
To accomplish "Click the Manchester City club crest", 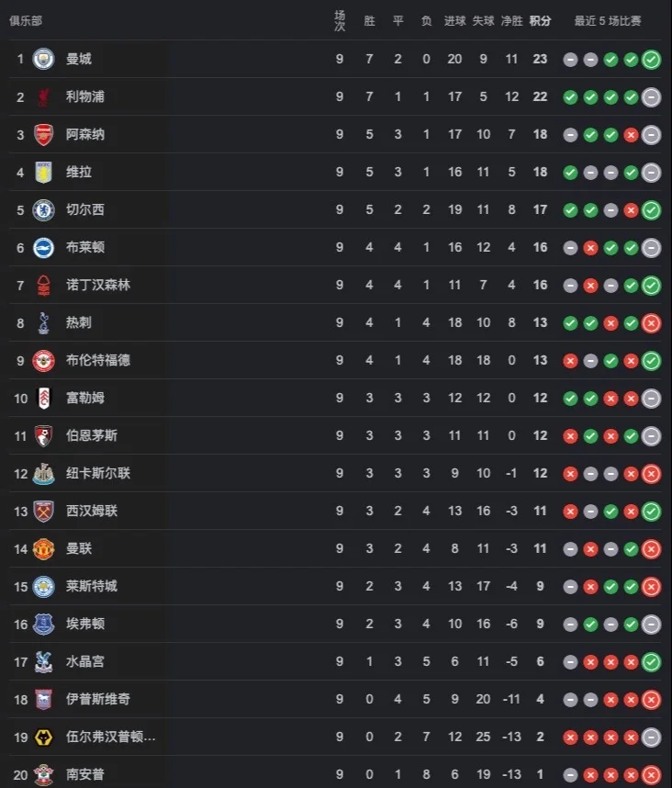I will 43,59.
